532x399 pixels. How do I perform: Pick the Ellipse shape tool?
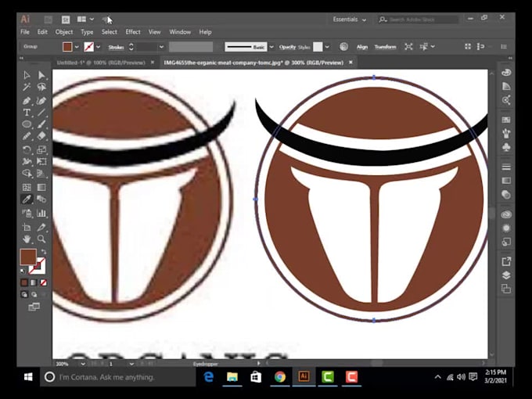point(27,124)
